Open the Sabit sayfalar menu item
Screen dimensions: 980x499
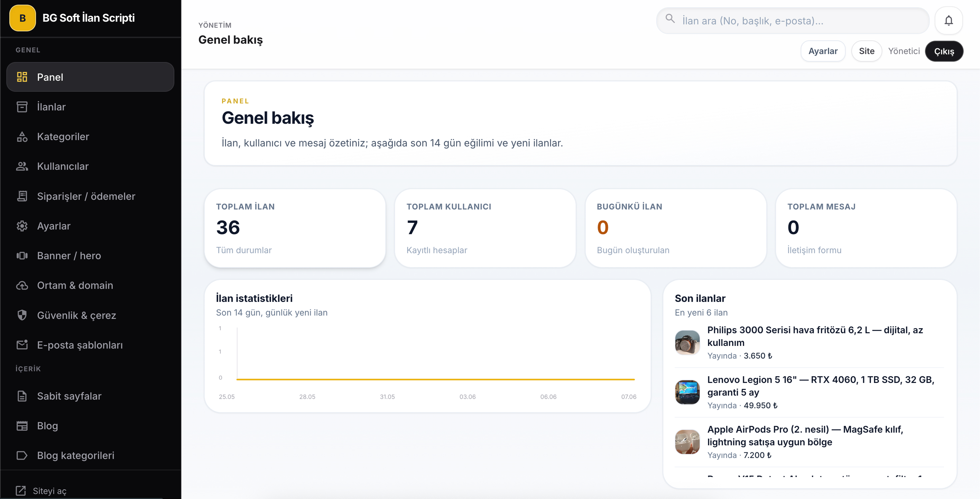click(90, 396)
